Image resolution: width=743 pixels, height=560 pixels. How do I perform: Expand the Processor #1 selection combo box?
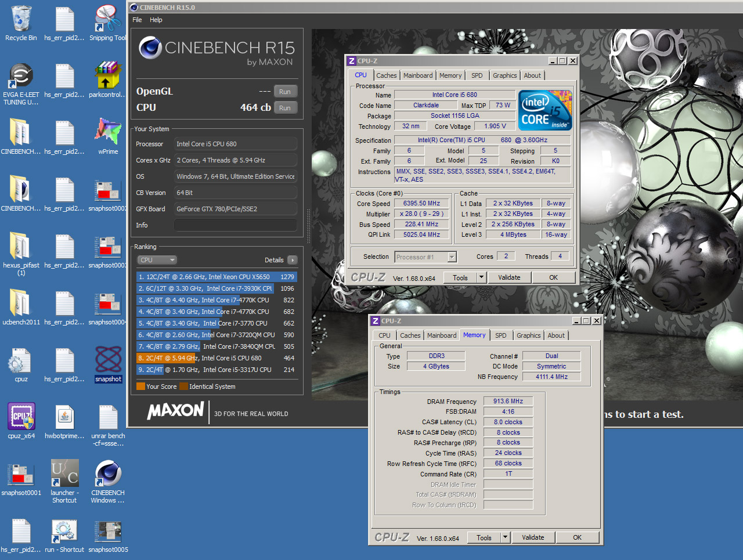[x=452, y=257]
